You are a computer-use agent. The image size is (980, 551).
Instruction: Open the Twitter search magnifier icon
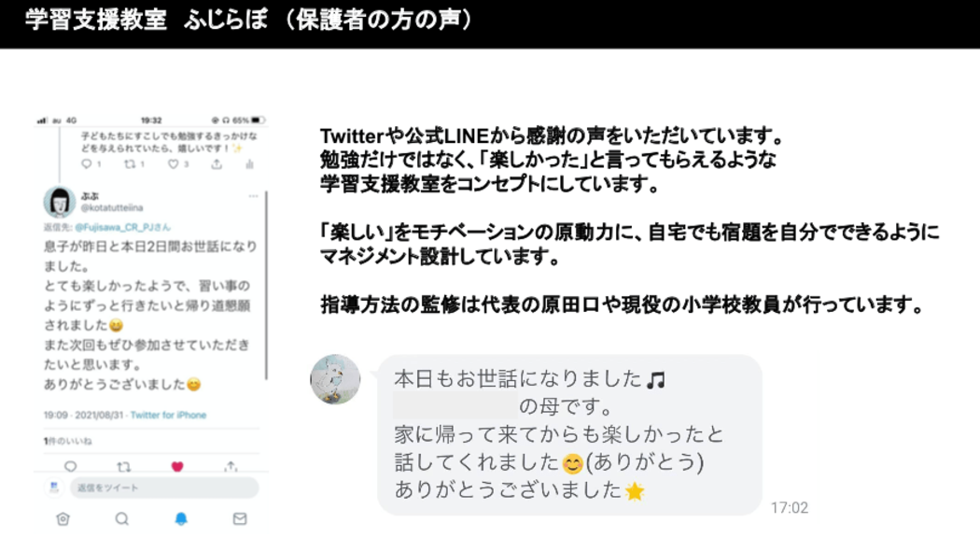pyautogui.click(x=122, y=518)
